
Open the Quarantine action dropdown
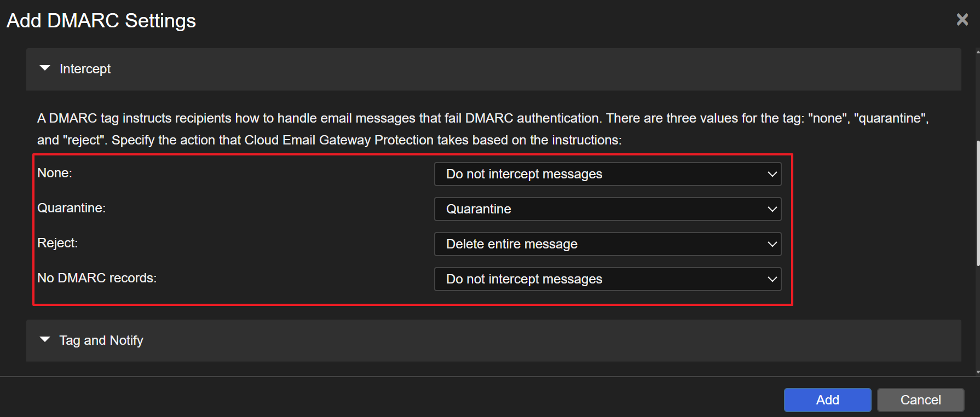(x=607, y=209)
